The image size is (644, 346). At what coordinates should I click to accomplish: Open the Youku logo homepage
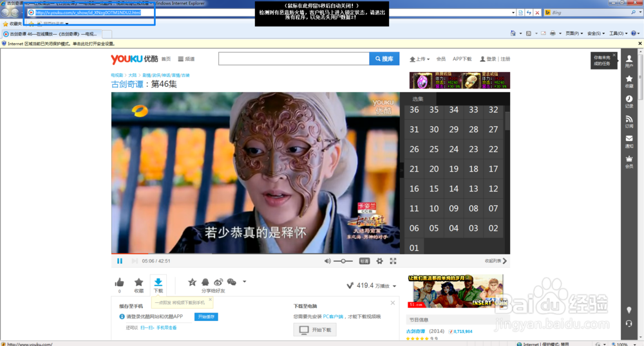pos(135,59)
